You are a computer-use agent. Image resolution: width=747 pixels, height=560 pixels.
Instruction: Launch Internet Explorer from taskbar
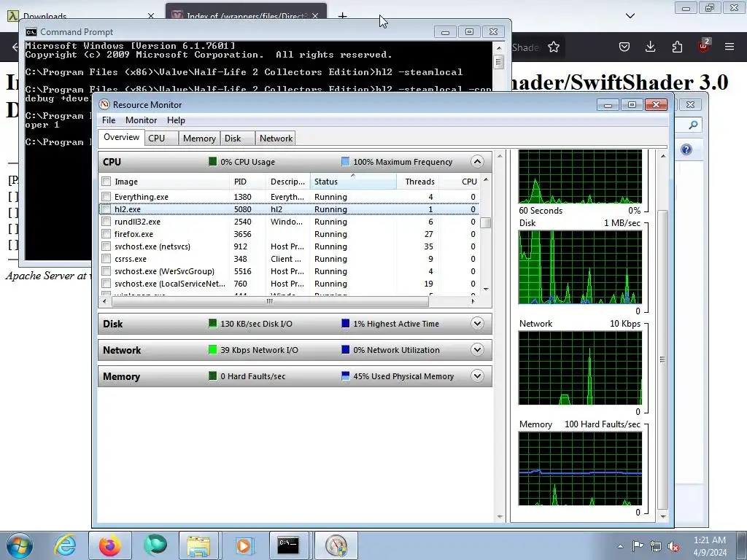coord(65,545)
